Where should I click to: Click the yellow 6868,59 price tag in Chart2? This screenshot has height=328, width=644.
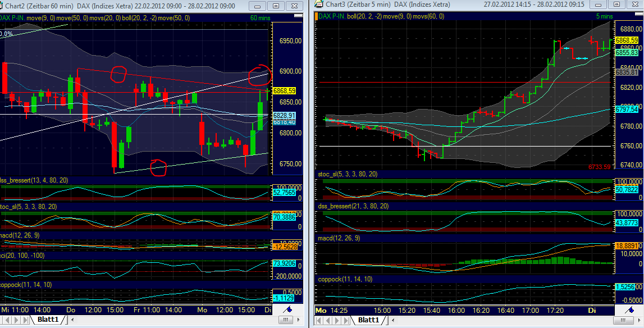point(285,90)
